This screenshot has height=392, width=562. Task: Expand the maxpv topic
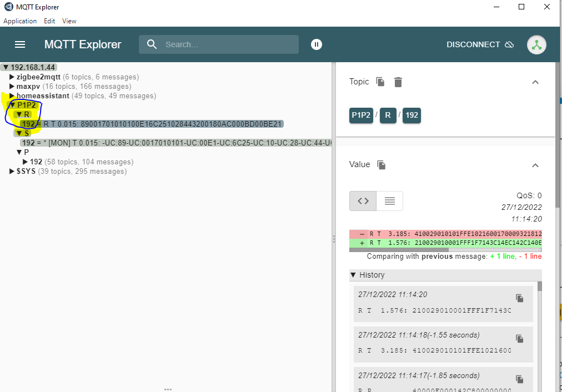coord(12,87)
